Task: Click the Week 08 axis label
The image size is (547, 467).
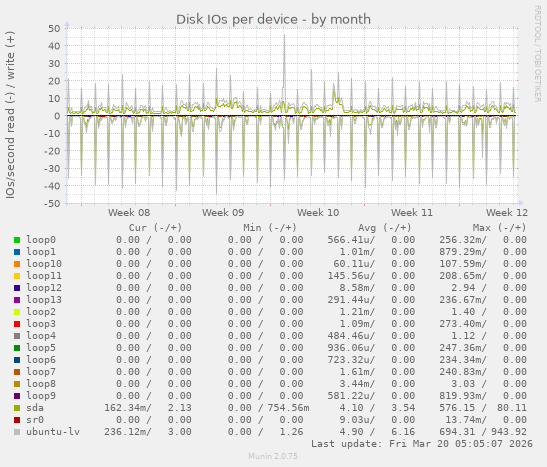Action: (129, 212)
